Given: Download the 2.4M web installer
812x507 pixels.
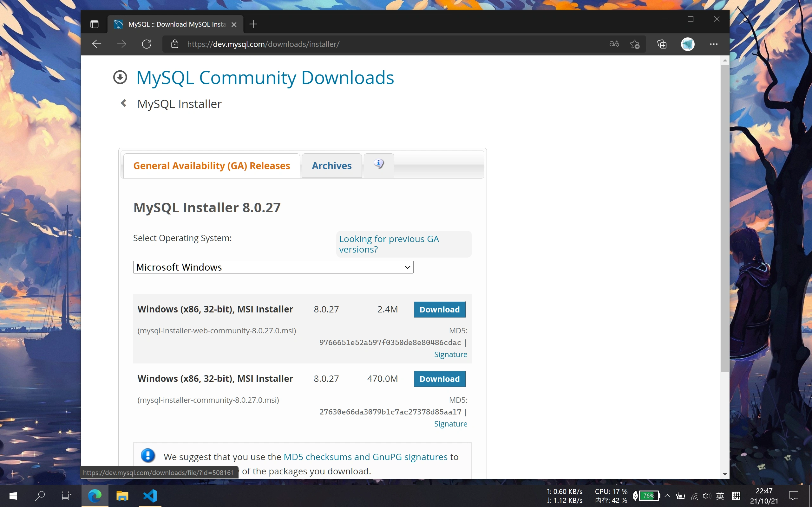Looking at the screenshot, I should tap(440, 310).
